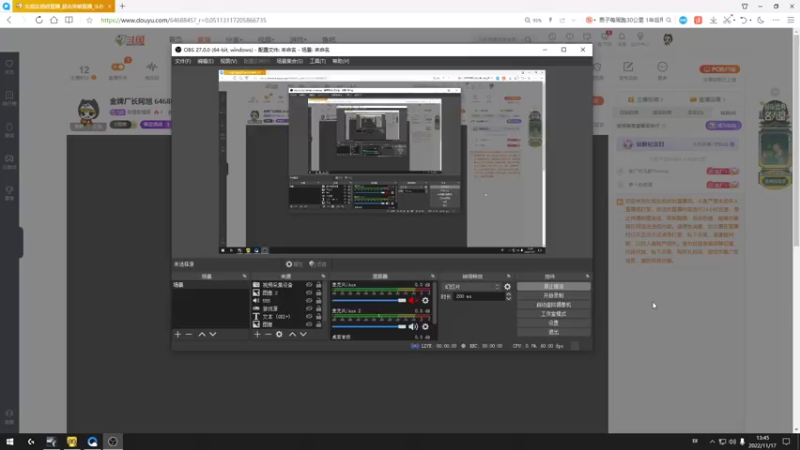Pop out the Audio Mixer dock panel

[433, 276]
